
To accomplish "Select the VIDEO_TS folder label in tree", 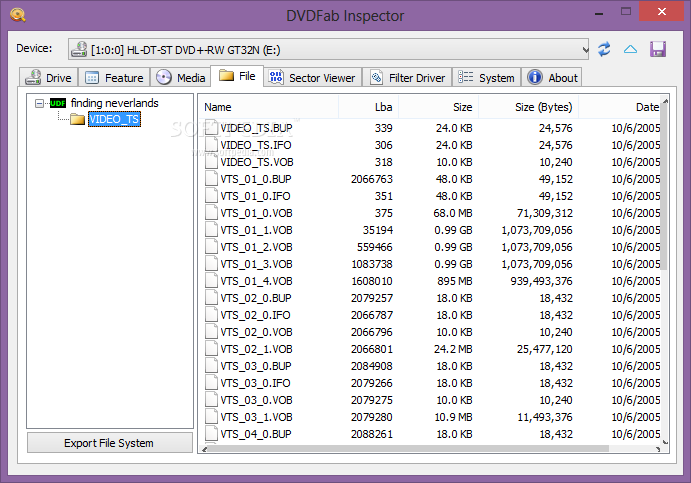I will [x=115, y=119].
